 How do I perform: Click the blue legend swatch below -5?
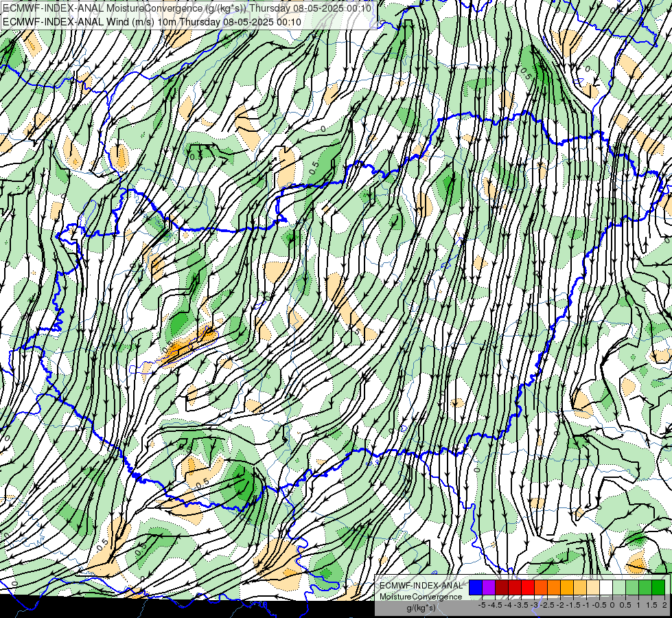pos(476,588)
